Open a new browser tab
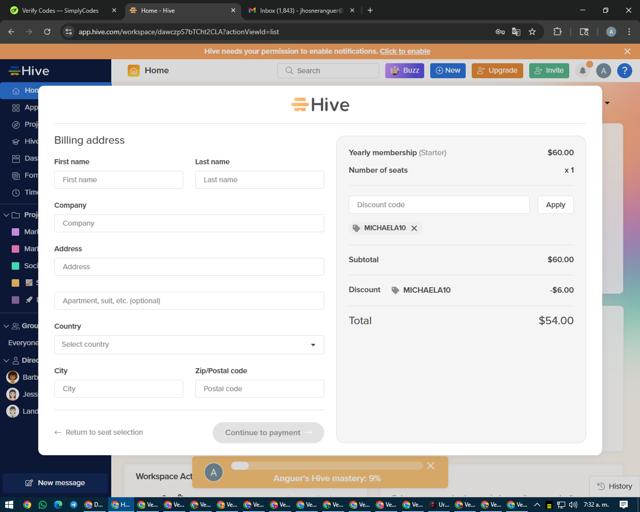 point(370,11)
